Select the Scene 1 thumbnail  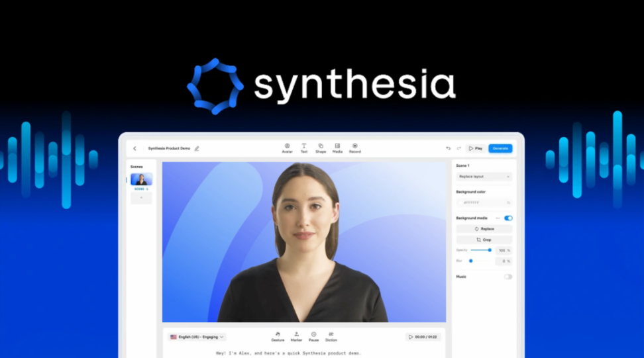pyautogui.click(x=141, y=179)
